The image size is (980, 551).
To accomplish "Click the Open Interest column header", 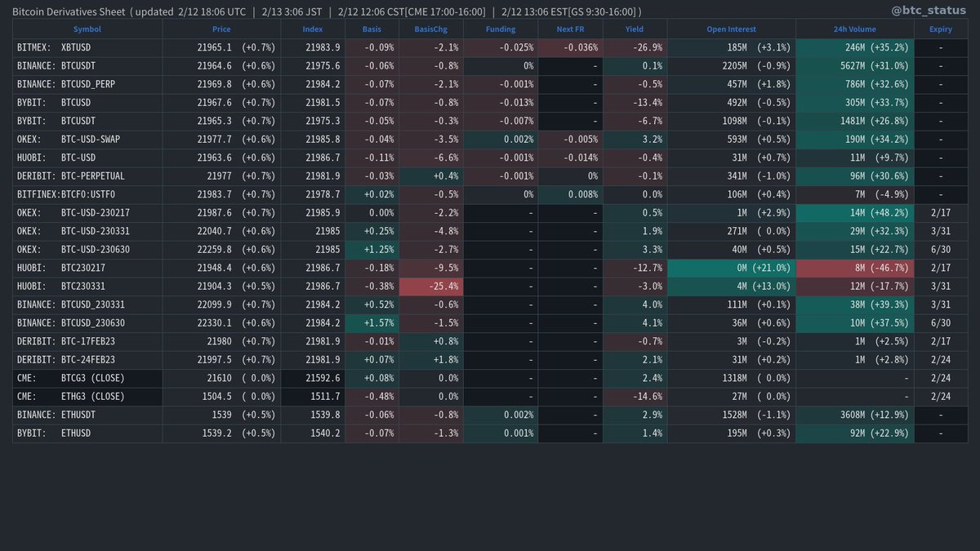I will point(731,29).
